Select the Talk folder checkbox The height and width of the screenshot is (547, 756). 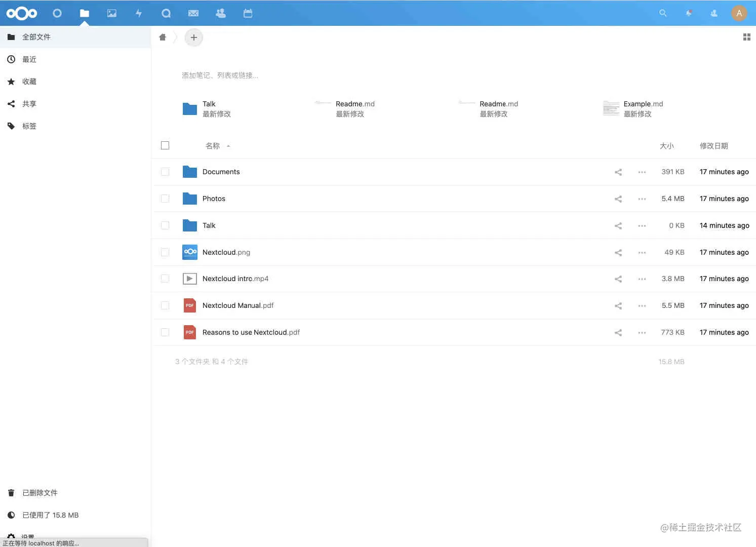(x=165, y=225)
